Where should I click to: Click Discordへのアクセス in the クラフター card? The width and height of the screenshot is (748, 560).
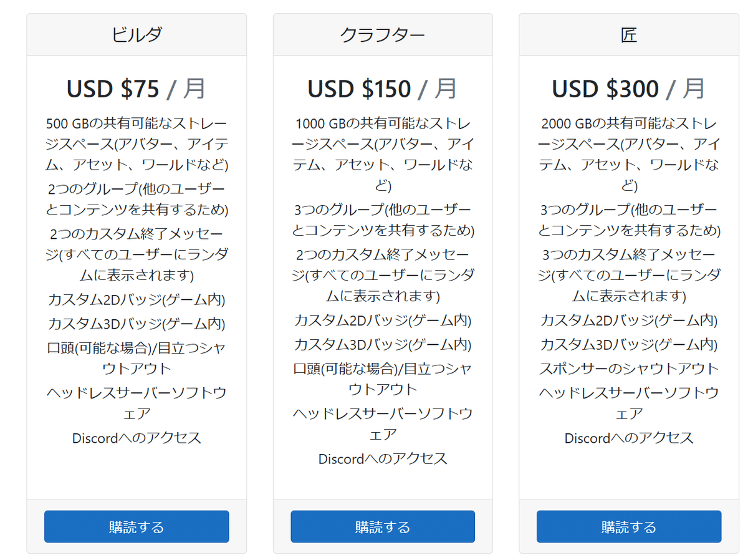click(383, 459)
